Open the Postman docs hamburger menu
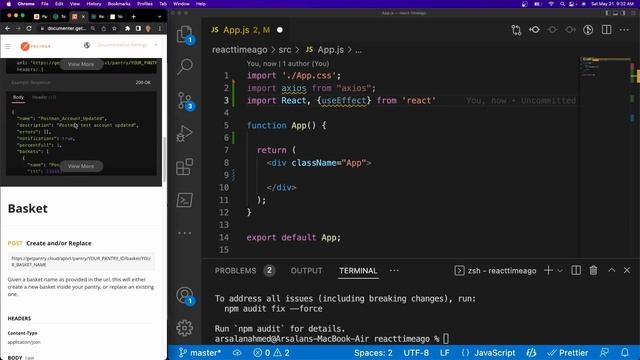This screenshot has height=360, width=640. click(8, 46)
